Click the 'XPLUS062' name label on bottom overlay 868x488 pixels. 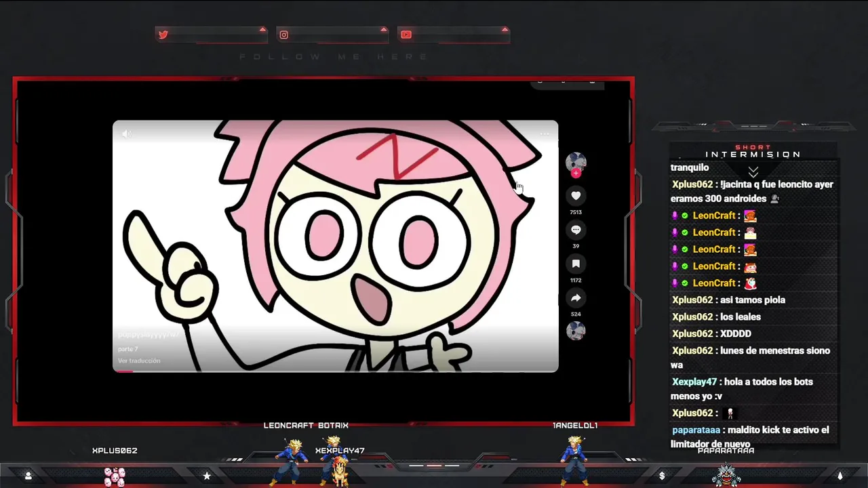(x=115, y=451)
